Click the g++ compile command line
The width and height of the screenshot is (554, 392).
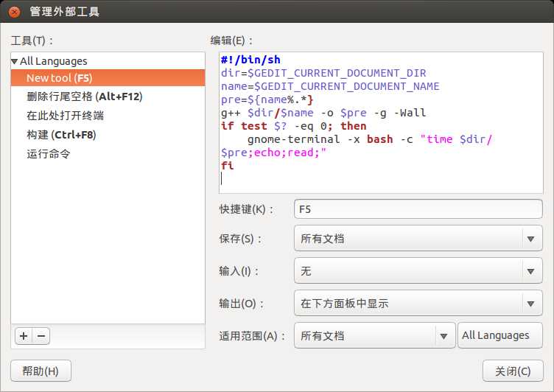click(x=323, y=113)
